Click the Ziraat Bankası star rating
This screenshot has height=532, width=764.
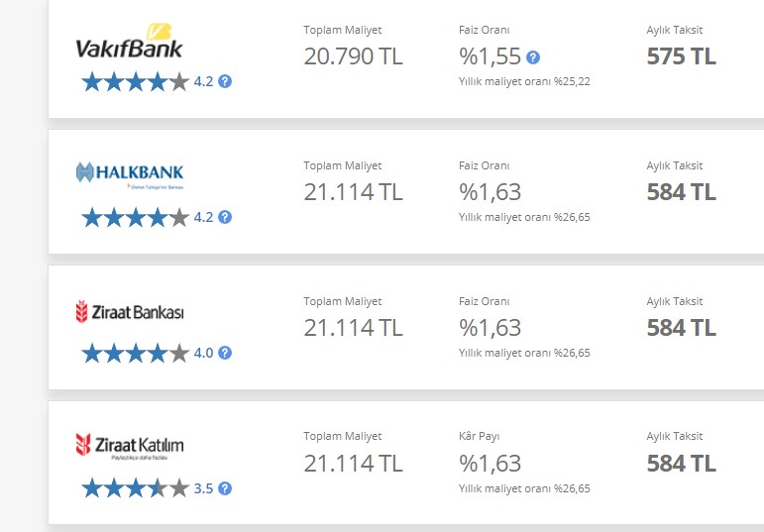click(x=136, y=353)
